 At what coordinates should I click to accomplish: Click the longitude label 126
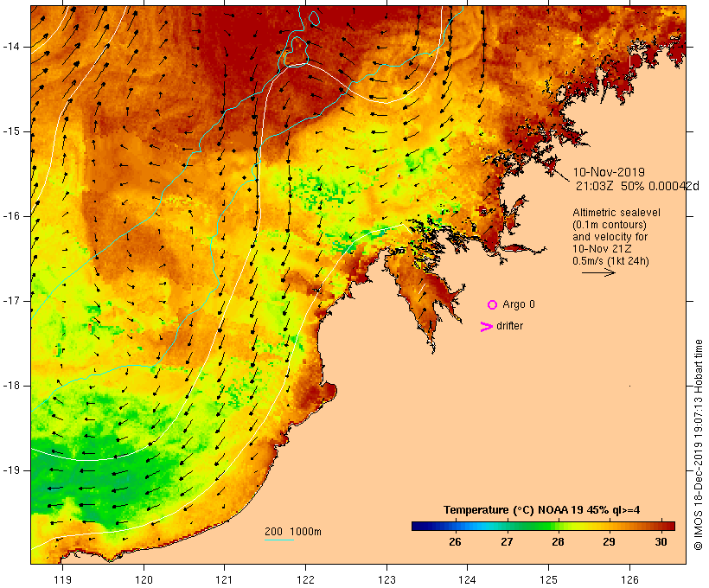(629, 579)
